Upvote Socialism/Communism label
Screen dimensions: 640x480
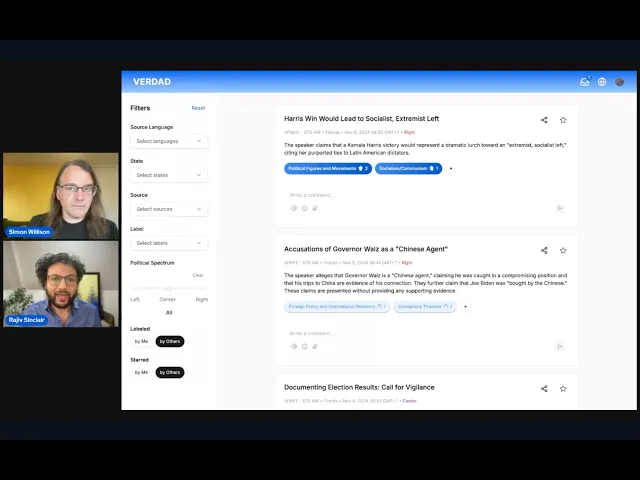point(432,169)
